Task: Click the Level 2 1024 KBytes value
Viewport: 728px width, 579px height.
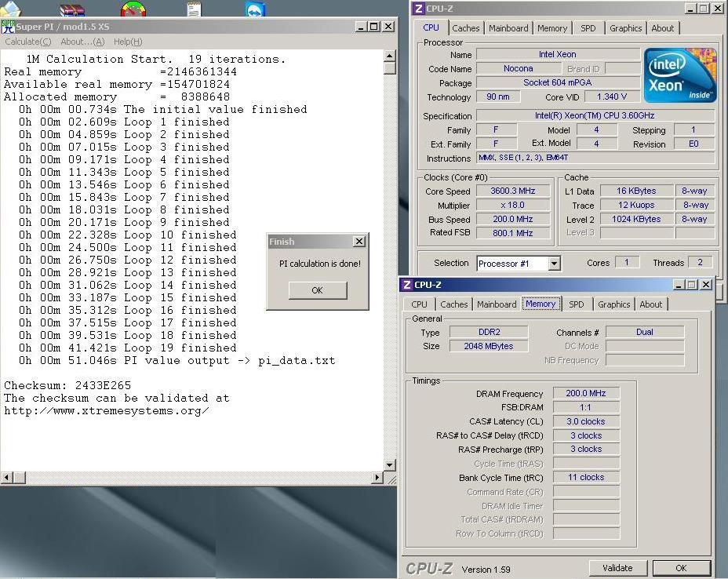Action: 636,219
